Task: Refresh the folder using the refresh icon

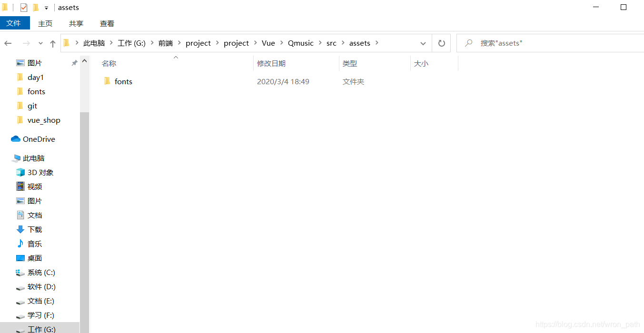Action: (x=441, y=43)
